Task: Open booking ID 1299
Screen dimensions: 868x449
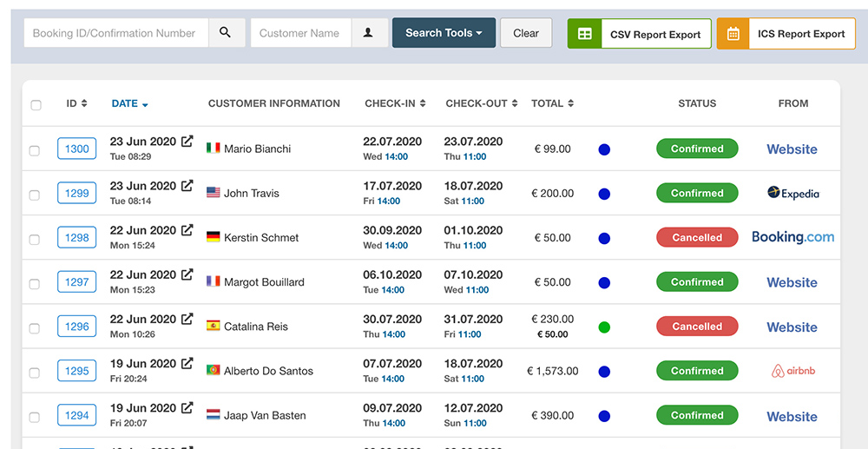Action: [x=77, y=193]
